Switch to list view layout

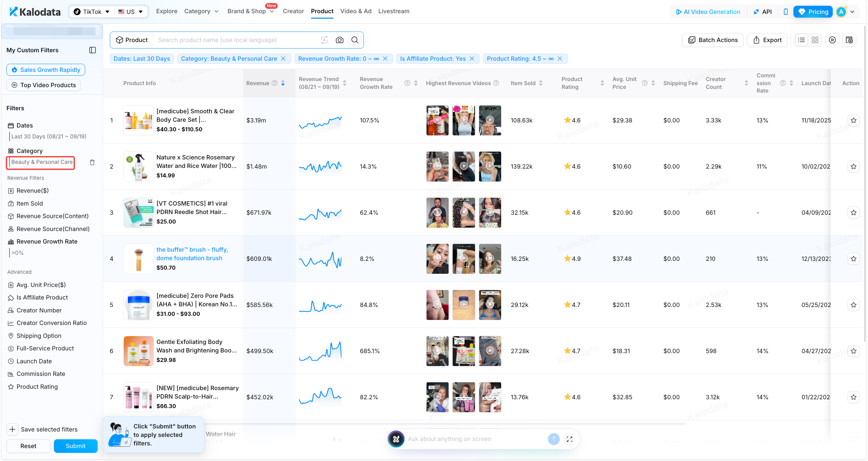801,40
